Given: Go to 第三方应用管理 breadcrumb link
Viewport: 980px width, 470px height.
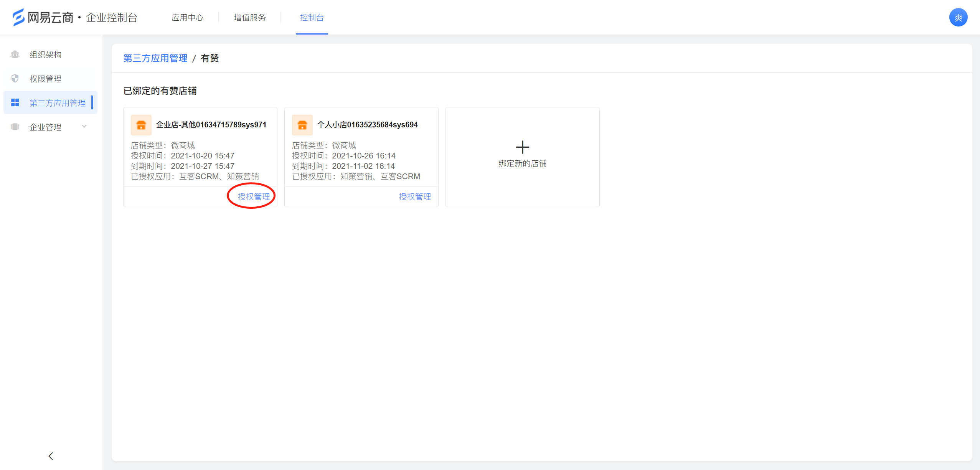Looking at the screenshot, I should [x=155, y=58].
